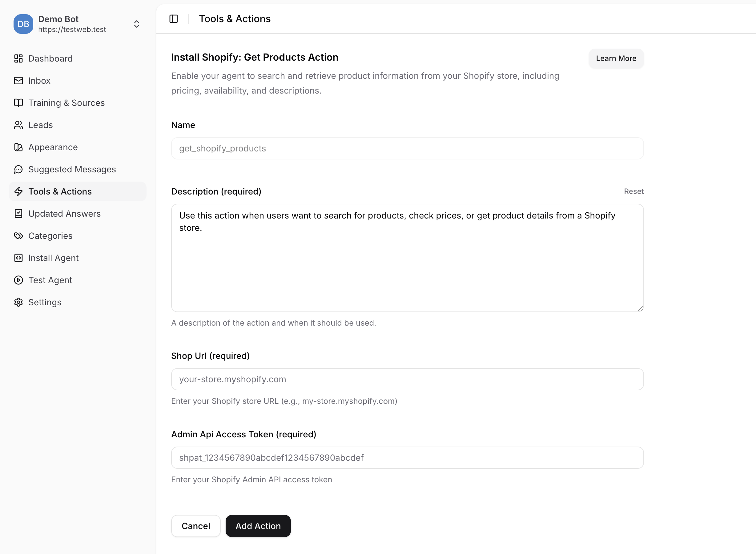Click the Suggested Messages chat bubble icon
The width and height of the screenshot is (756, 554).
(x=18, y=169)
